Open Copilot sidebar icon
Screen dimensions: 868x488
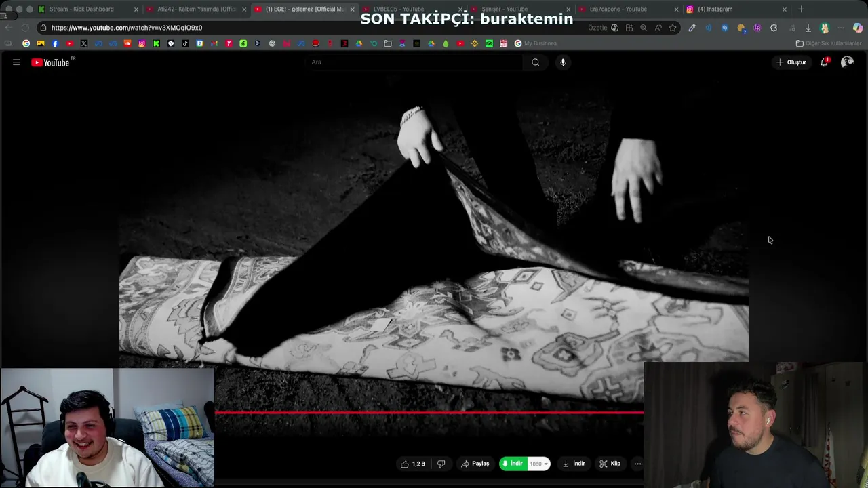coord(858,28)
